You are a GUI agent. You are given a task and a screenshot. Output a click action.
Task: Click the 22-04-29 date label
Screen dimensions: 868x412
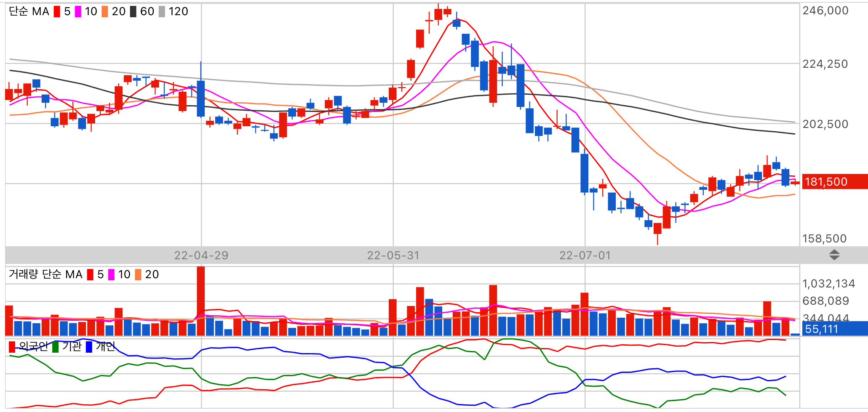pyautogui.click(x=201, y=255)
